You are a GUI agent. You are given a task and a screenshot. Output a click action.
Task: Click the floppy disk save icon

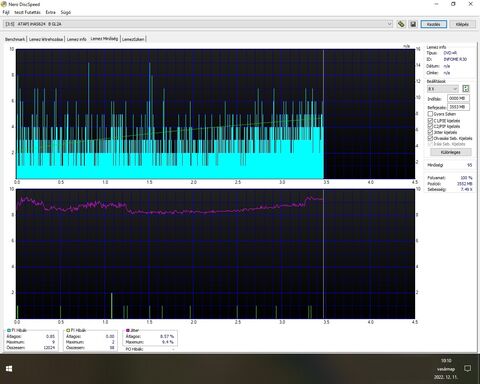coord(413,24)
